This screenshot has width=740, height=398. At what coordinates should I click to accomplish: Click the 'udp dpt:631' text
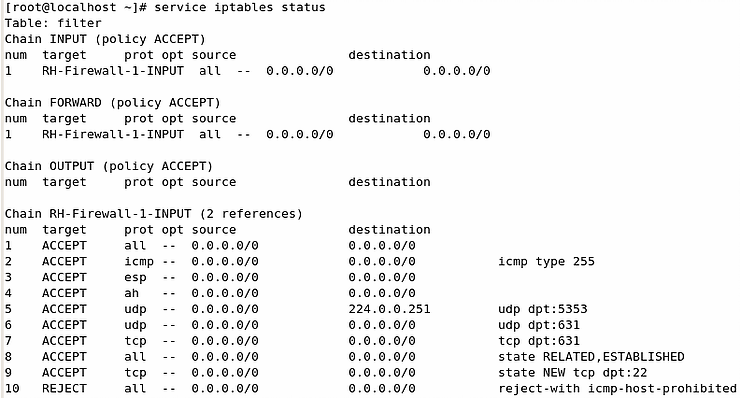pyautogui.click(x=539, y=325)
